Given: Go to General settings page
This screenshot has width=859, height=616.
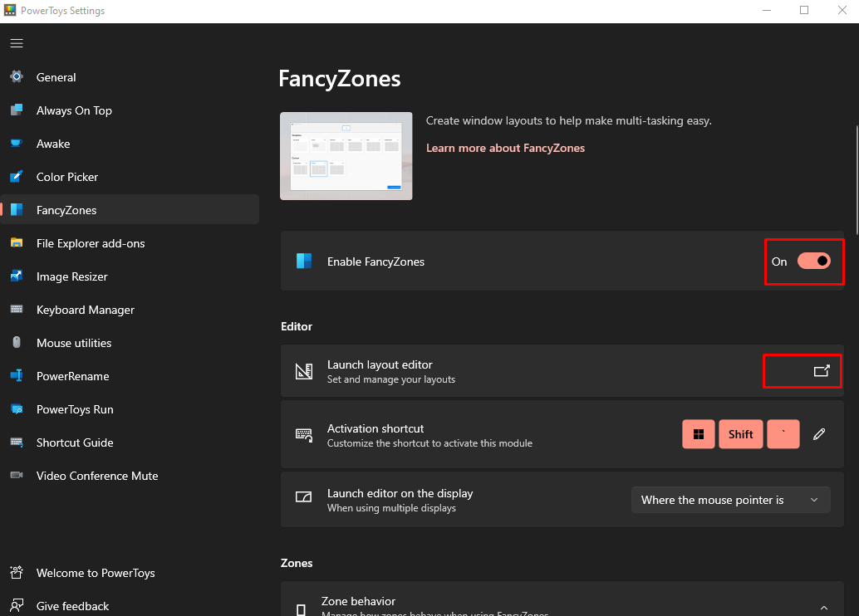Looking at the screenshot, I should click(x=56, y=77).
